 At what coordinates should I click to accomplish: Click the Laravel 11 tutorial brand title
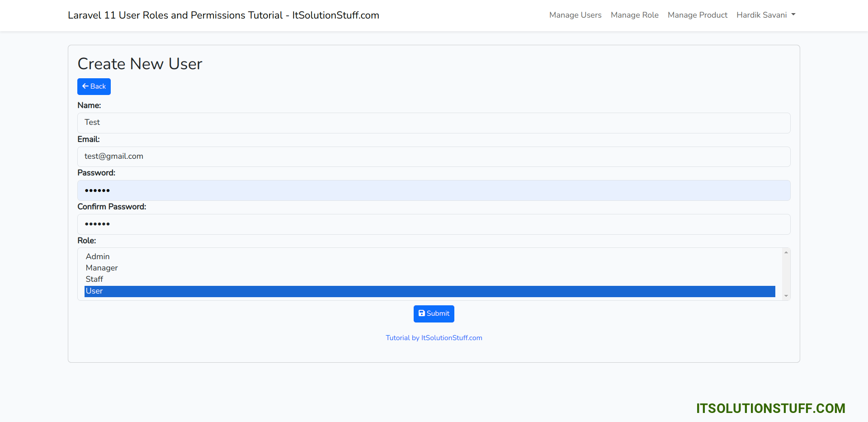point(223,15)
